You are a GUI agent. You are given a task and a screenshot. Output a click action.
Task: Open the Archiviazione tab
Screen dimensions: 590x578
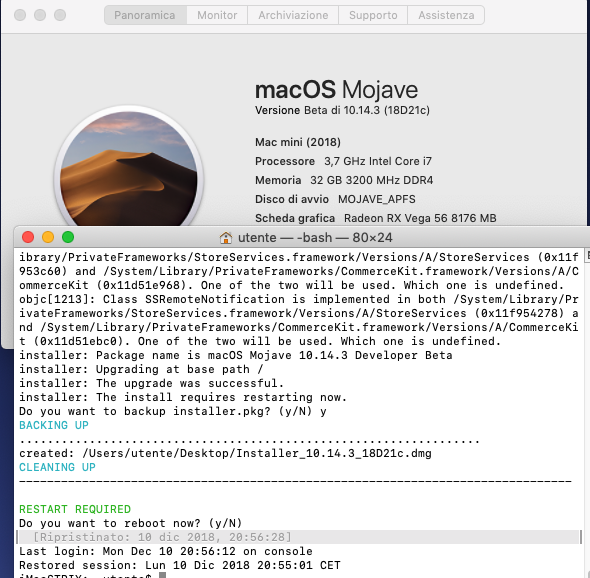(293, 15)
